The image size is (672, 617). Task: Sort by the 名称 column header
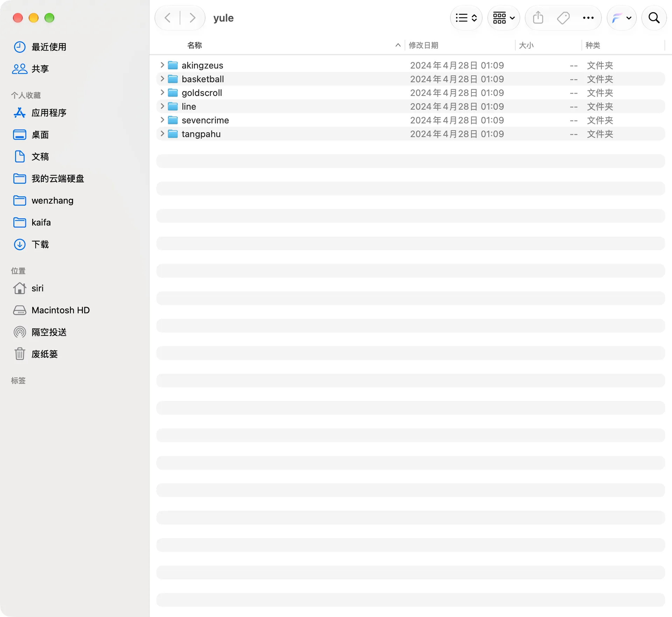coord(195,45)
